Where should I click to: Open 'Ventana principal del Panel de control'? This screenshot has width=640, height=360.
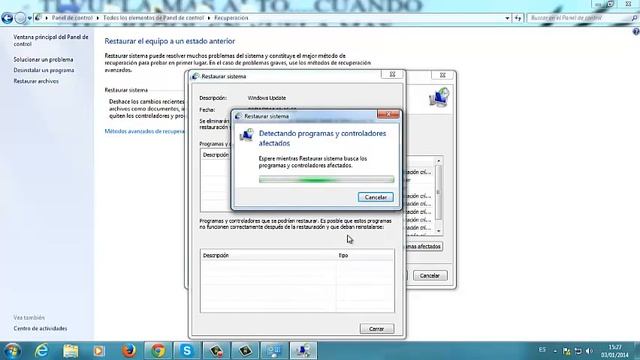point(51,40)
